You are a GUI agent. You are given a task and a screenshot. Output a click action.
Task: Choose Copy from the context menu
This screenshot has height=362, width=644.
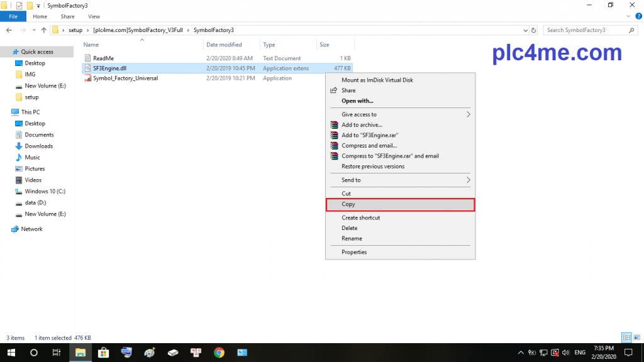coord(400,204)
